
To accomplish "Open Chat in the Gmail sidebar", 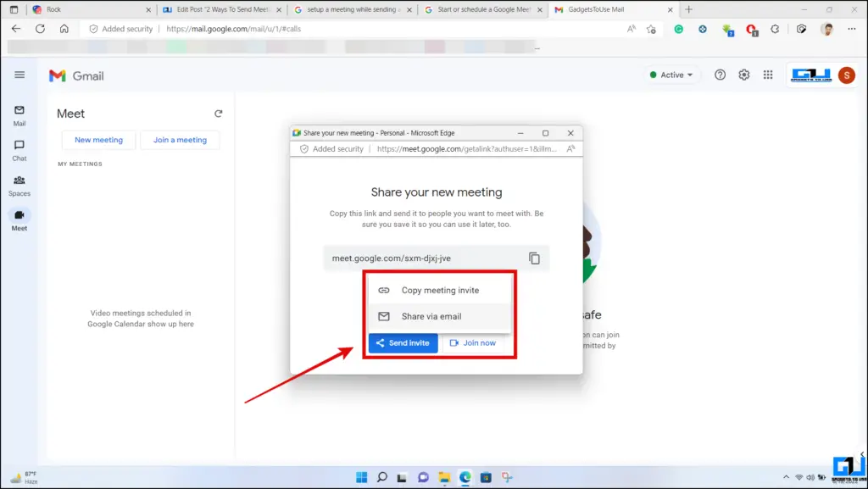I will 19,151.
